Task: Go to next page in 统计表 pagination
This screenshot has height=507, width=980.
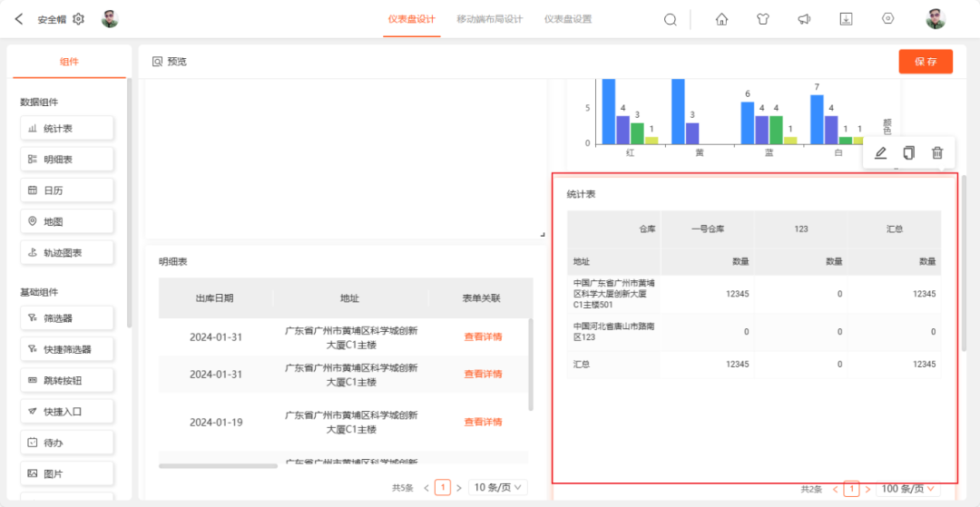Action: click(x=867, y=489)
